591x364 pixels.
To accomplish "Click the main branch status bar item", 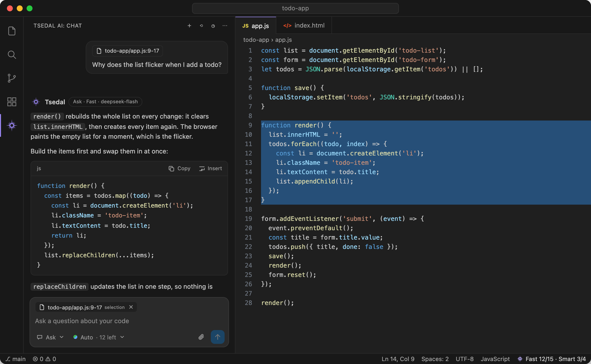I will click(16, 359).
